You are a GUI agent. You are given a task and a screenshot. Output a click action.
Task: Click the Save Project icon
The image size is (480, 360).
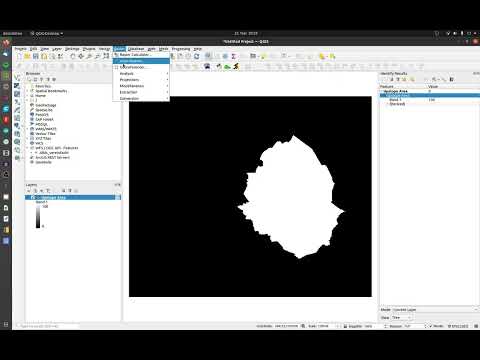coord(36,57)
